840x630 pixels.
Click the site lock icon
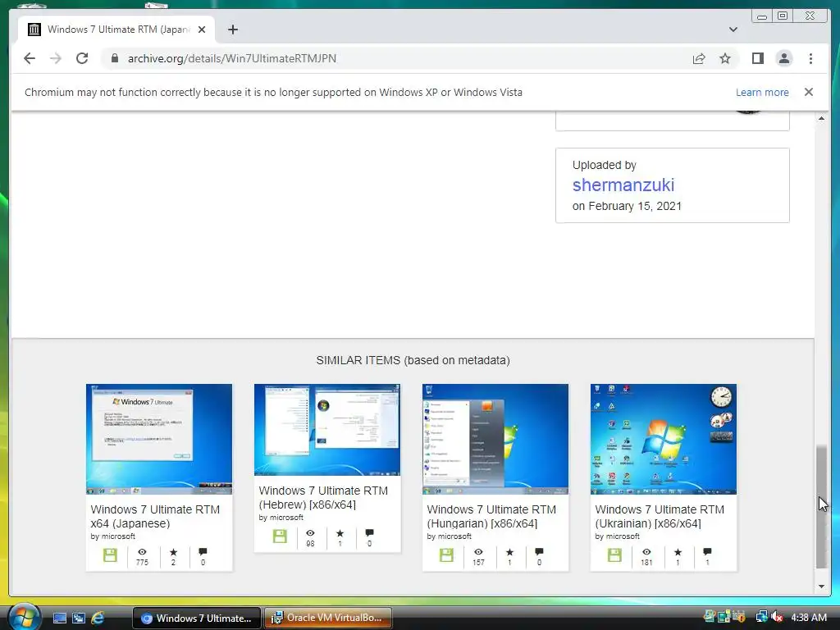pyautogui.click(x=115, y=58)
